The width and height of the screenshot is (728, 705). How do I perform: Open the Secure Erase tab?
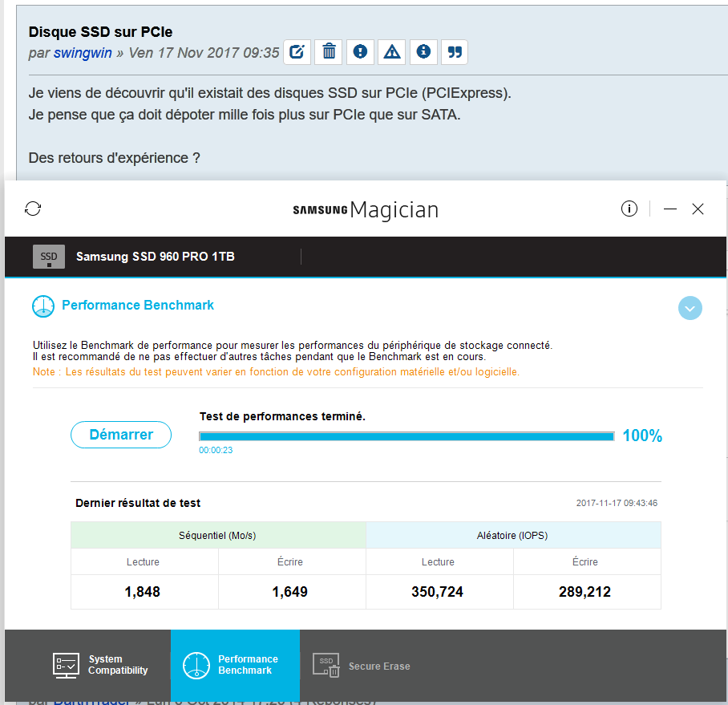pyautogui.click(x=362, y=666)
